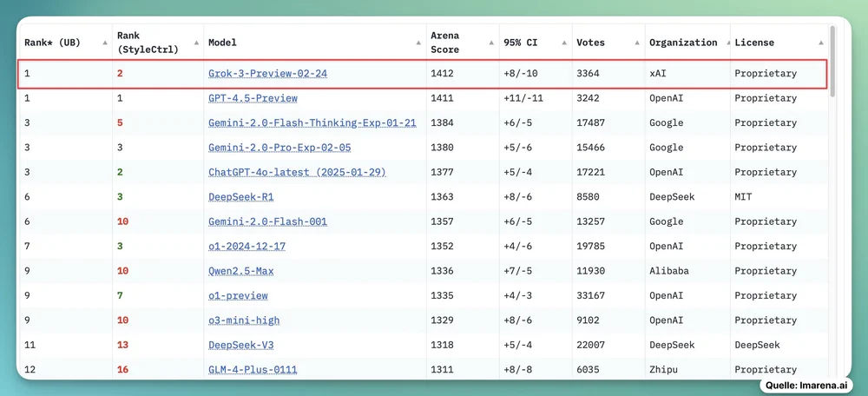This screenshot has height=396, width=868.
Task: Select the votes value 3364
Action: (x=588, y=73)
